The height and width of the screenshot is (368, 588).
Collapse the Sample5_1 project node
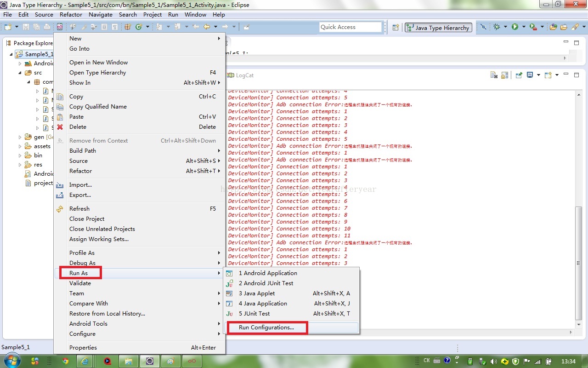[11, 54]
